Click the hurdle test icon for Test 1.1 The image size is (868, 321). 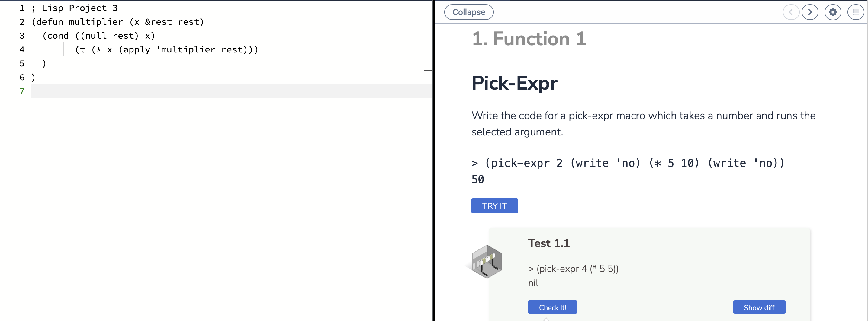coord(487,262)
